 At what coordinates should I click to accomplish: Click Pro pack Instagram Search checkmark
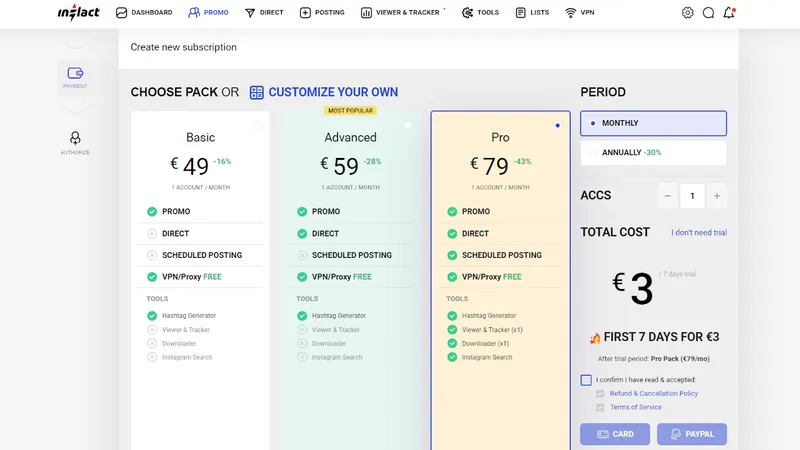[x=452, y=357]
